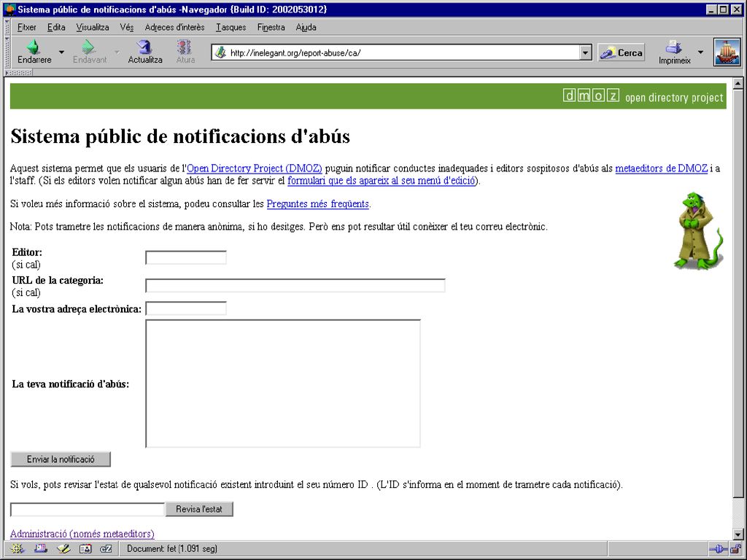Open the Navigator component from the status bar
747x560 pixels.
[17, 548]
